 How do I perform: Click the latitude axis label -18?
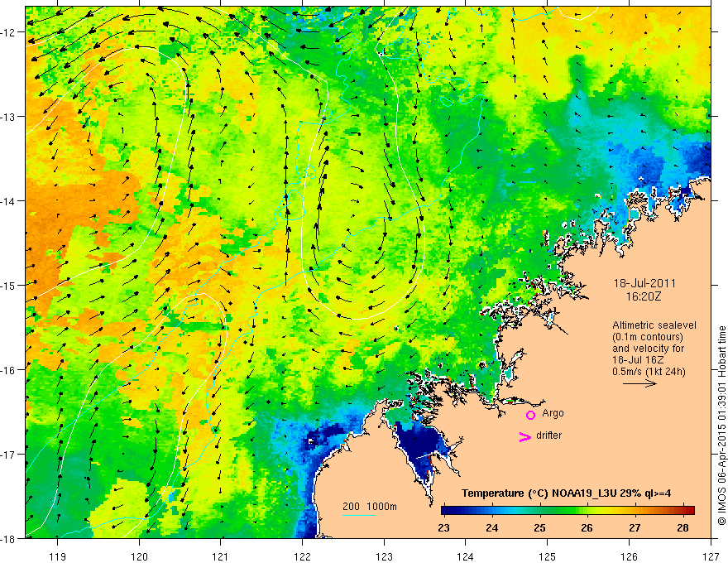coord(9,539)
